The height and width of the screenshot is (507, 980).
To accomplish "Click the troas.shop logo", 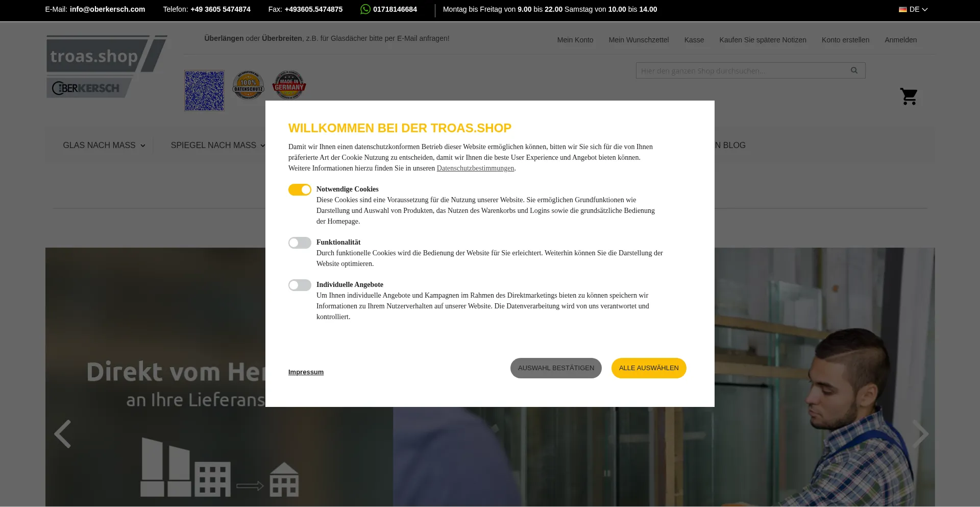I will [x=106, y=66].
